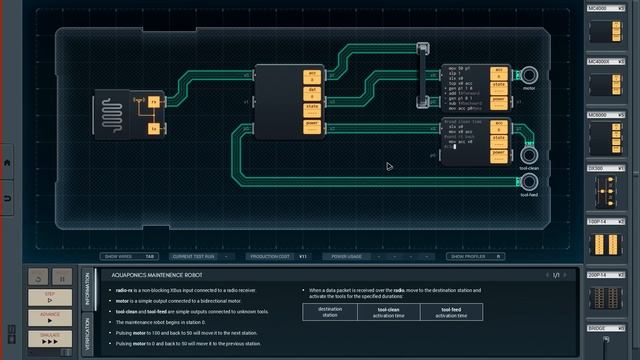Click the 'tool-clean activation time' packet cell
The height and width of the screenshot is (360, 640).
point(389,312)
